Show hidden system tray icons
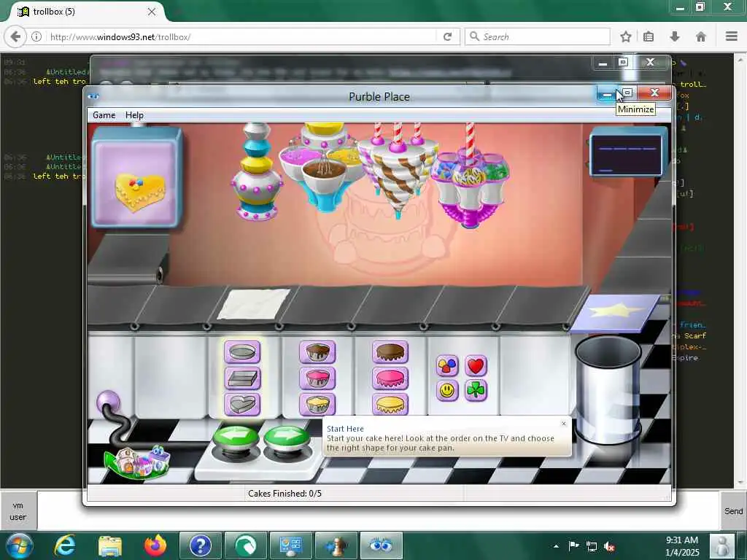 (556, 546)
